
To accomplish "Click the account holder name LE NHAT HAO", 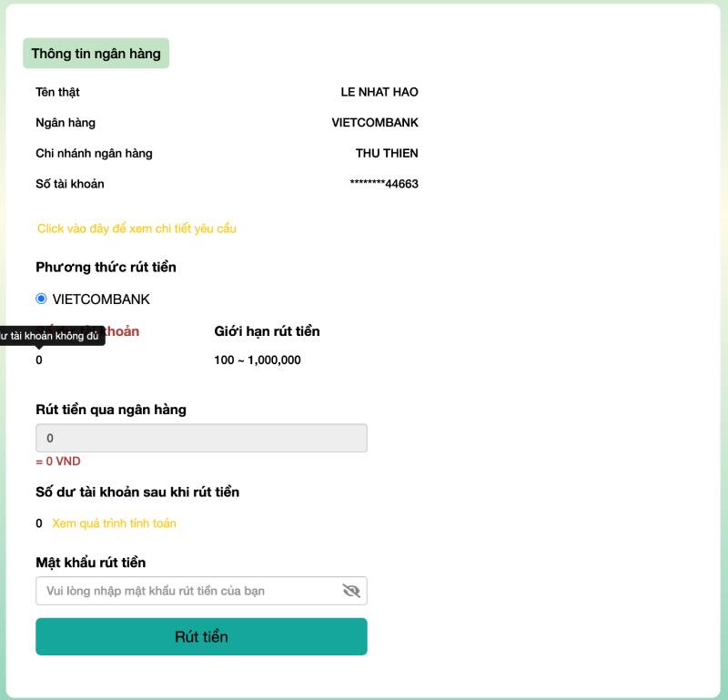I will coord(379,92).
